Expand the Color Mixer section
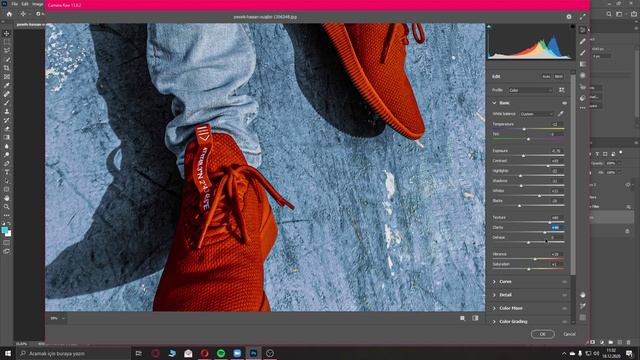The width and height of the screenshot is (640, 360). (x=494, y=308)
